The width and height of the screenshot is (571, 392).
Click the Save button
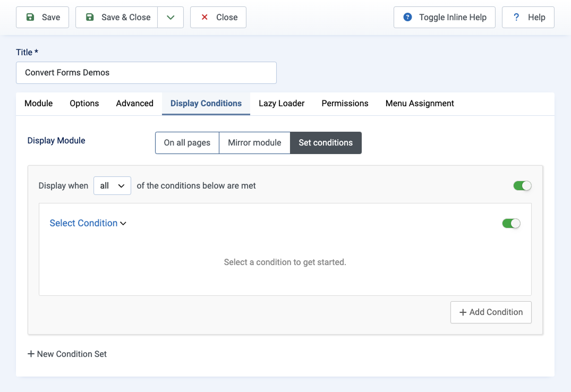pos(42,17)
